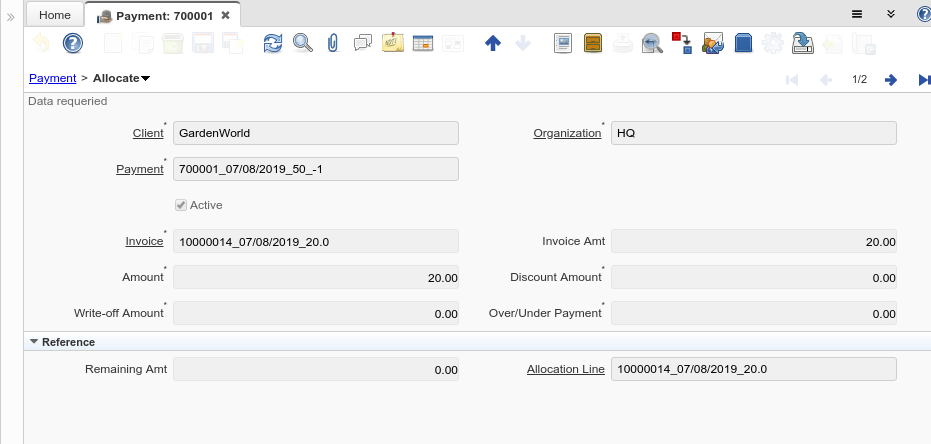Image resolution: width=931 pixels, height=444 pixels.
Task: Go to next record arrow
Action: (x=891, y=80)
